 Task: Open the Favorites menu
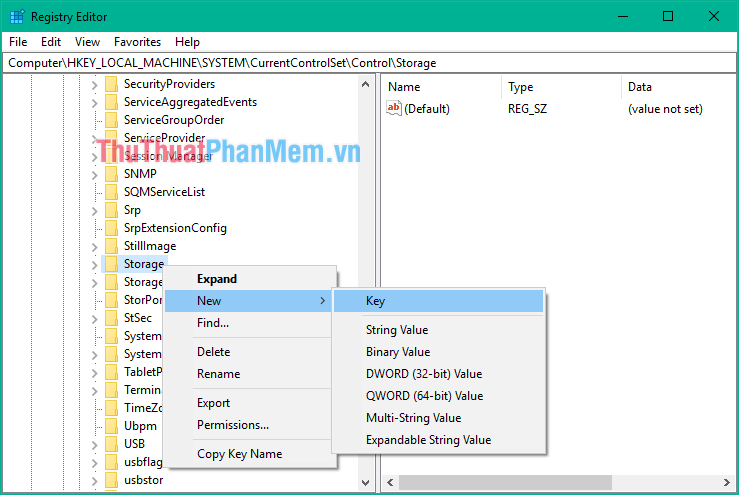[137, 42]
